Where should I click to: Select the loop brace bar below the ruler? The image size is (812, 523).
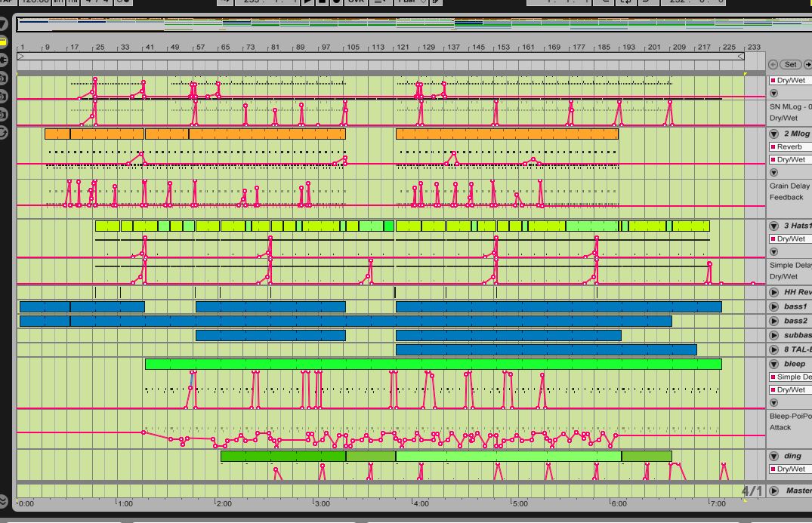pos(381,56)
